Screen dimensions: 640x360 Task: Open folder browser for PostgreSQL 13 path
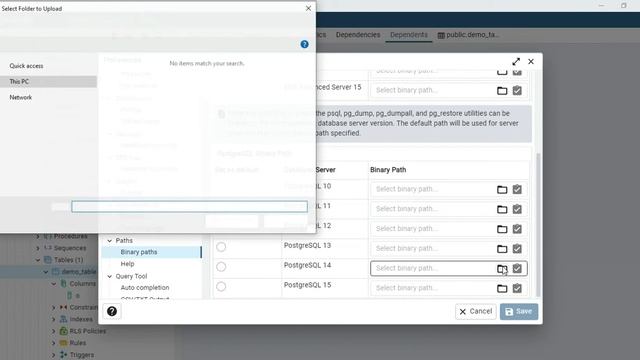(x=502, y=249)
